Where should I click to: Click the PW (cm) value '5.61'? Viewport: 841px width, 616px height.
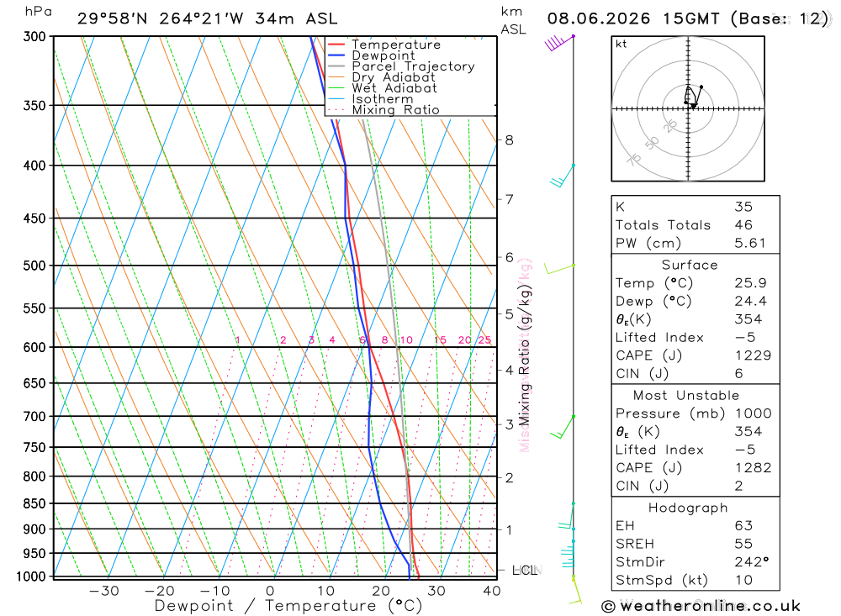pos(750,244)
